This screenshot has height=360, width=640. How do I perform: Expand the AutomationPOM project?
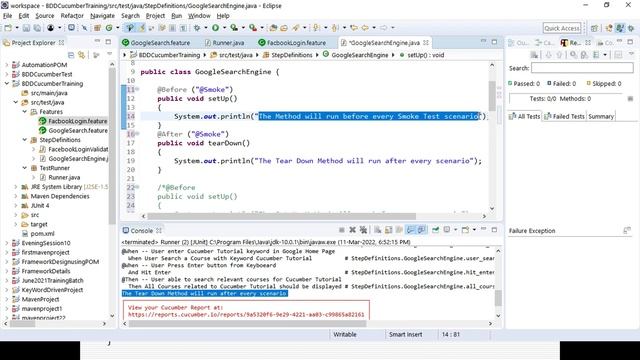click(7, 65)
